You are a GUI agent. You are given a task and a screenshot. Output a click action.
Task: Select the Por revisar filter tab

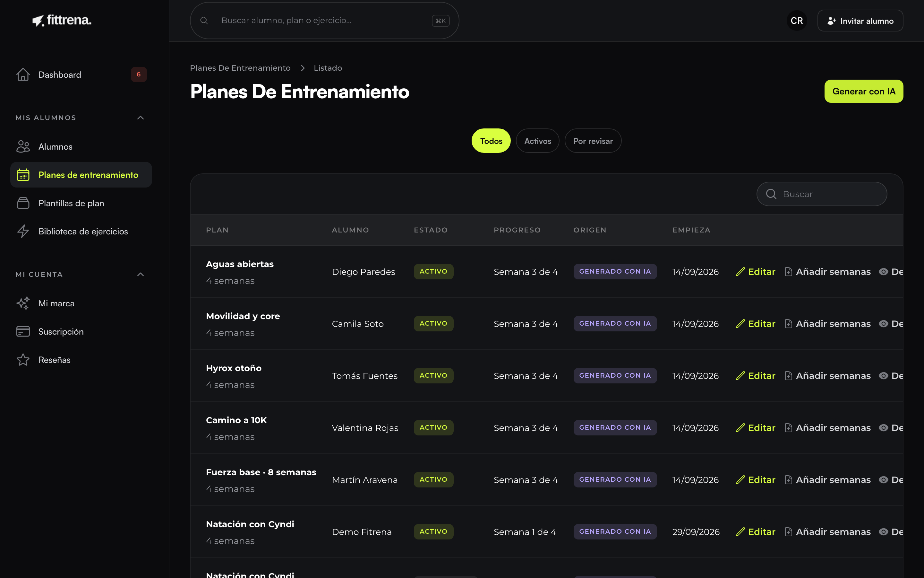593,141
